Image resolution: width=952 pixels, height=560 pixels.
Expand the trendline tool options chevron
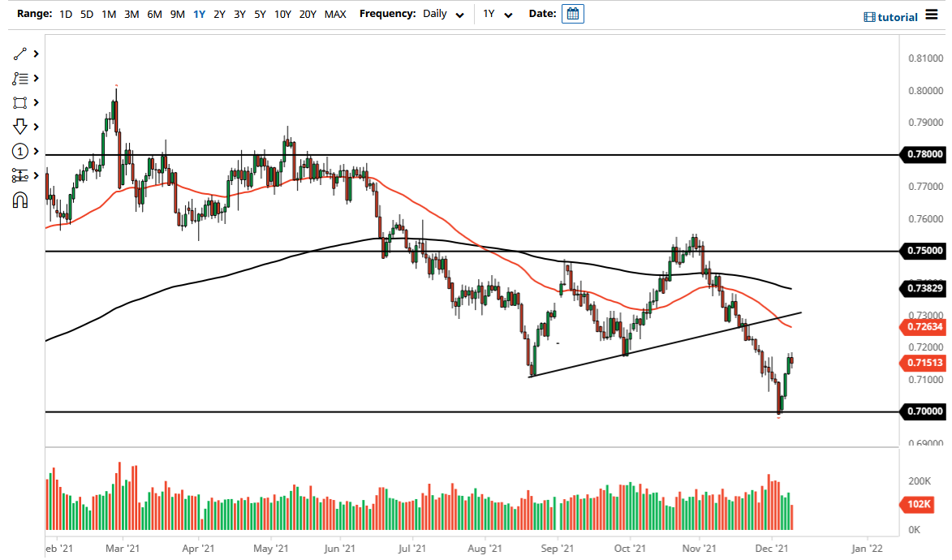tap(35, 54)
